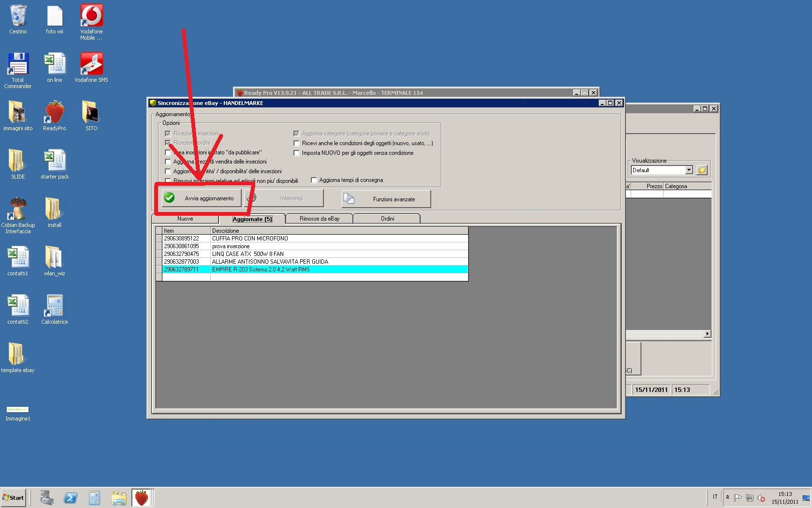Click item number 290632790475
This screenshot has width=812, height=508.
click(181, 254)
